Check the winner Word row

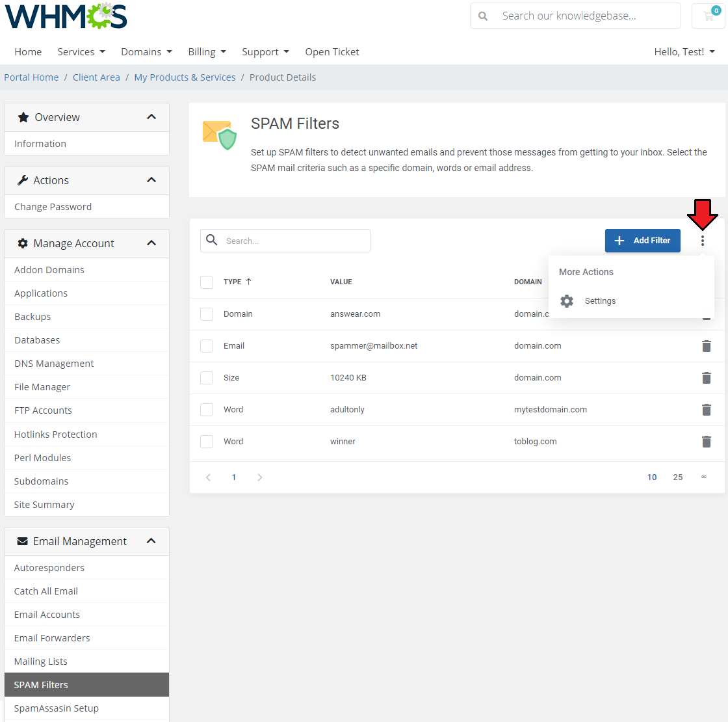pyautogui.click(x=207, y=442)
